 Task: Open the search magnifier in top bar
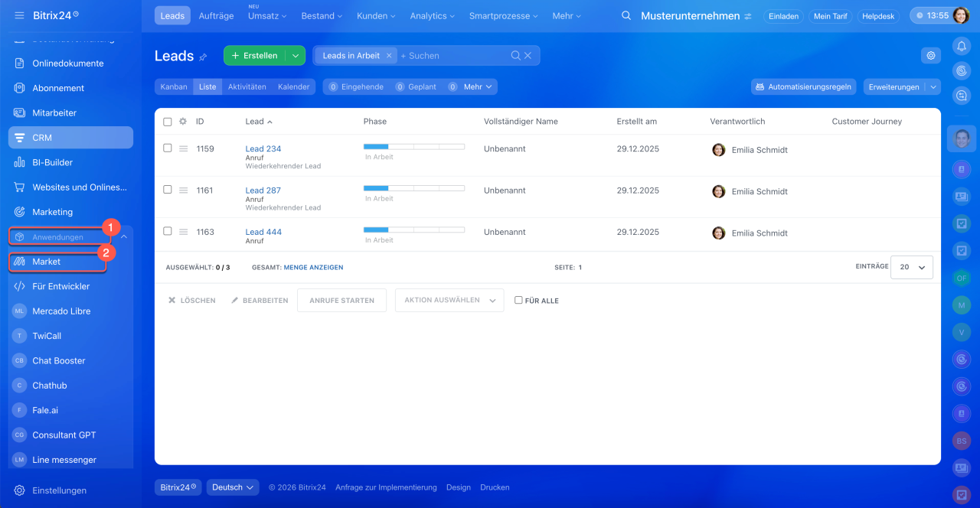pos(626,16)
